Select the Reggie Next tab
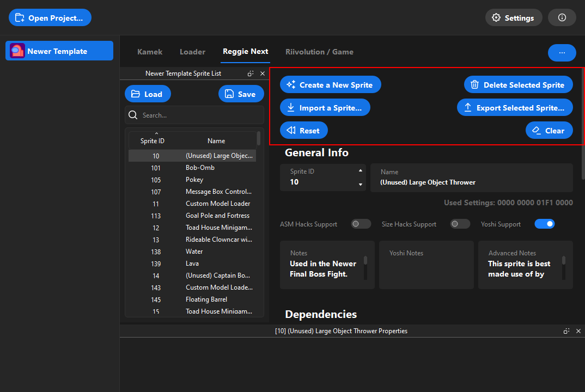 [x=245, y=52]
